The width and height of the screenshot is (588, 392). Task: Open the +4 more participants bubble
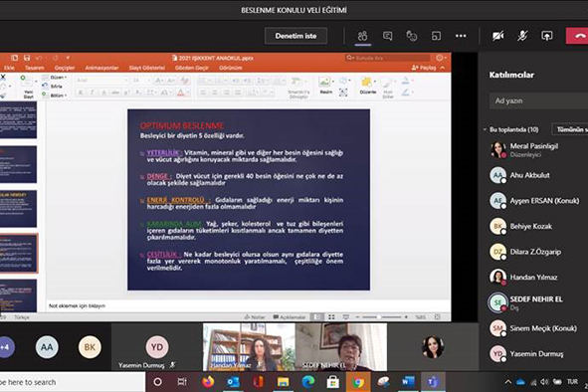5,347
